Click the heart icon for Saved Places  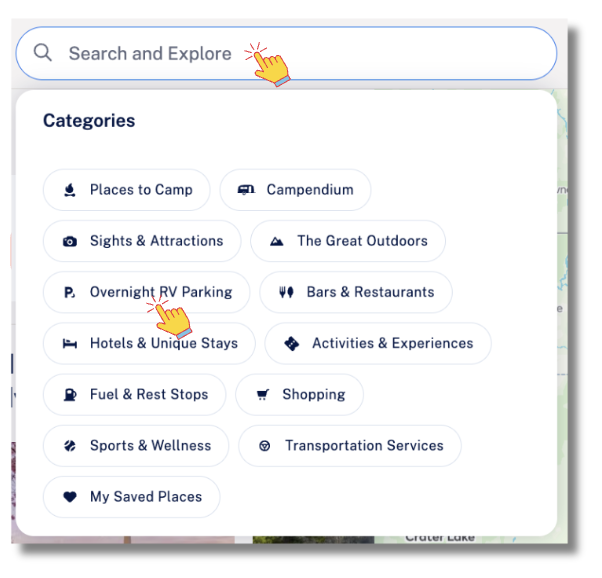(69, 497)
